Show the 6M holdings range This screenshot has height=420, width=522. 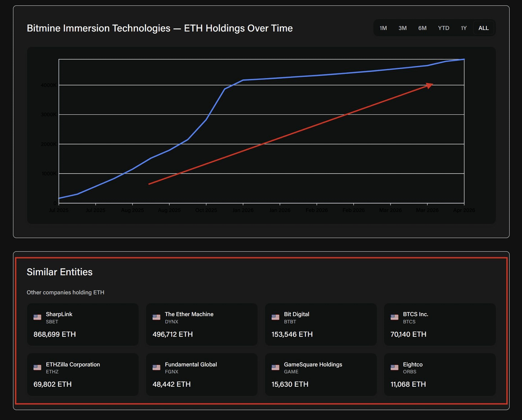[x=422, y=28]
